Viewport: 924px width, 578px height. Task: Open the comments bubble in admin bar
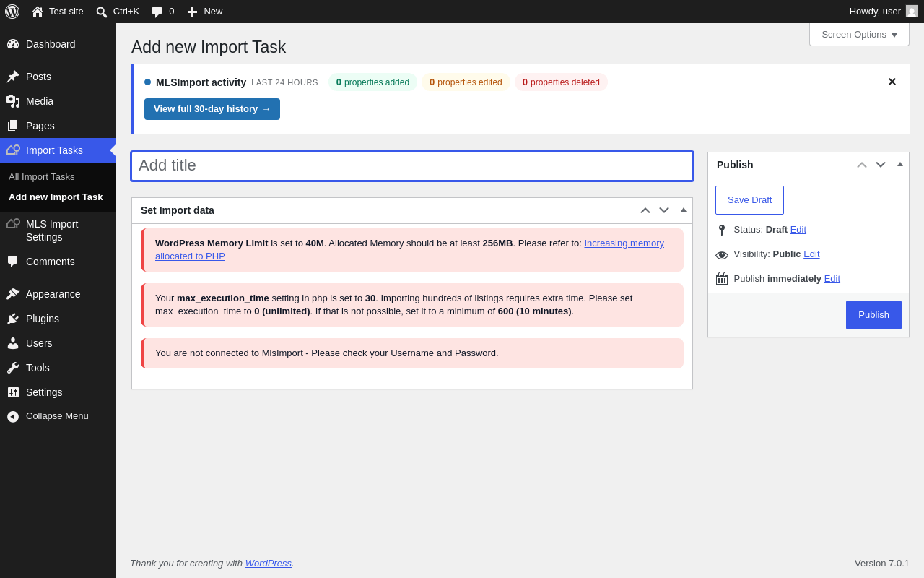[157, 12]
